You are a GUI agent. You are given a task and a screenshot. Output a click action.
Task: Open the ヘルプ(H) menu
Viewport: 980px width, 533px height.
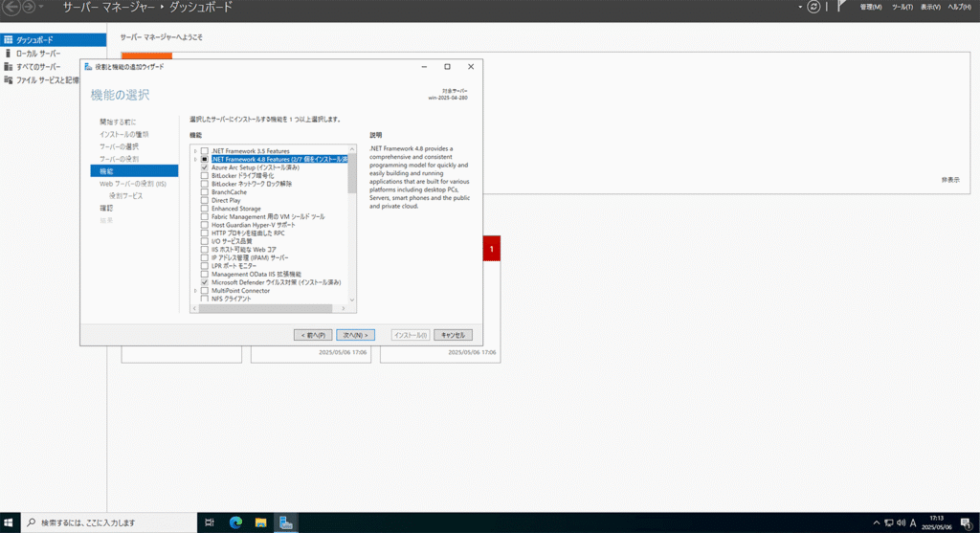point(959,7)
